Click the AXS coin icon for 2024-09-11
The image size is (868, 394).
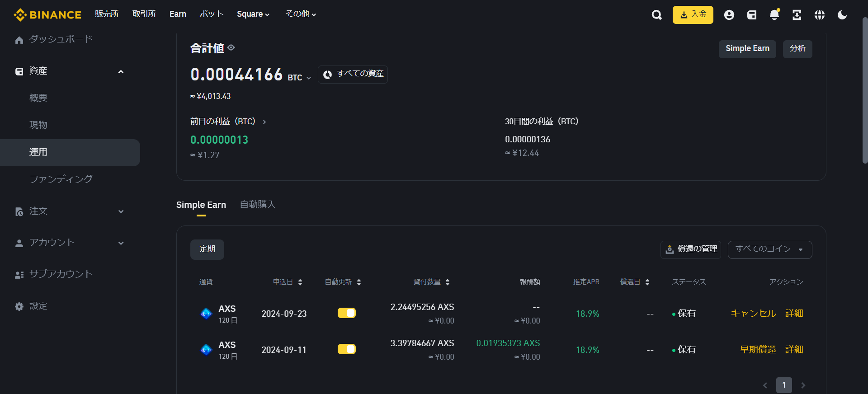206,350
